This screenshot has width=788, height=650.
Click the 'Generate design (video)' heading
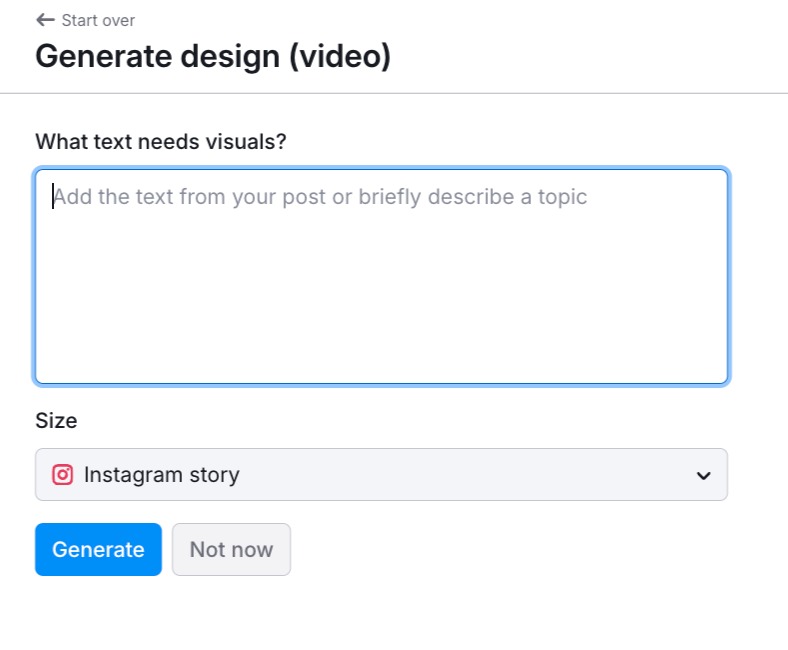tap(213, 56)
